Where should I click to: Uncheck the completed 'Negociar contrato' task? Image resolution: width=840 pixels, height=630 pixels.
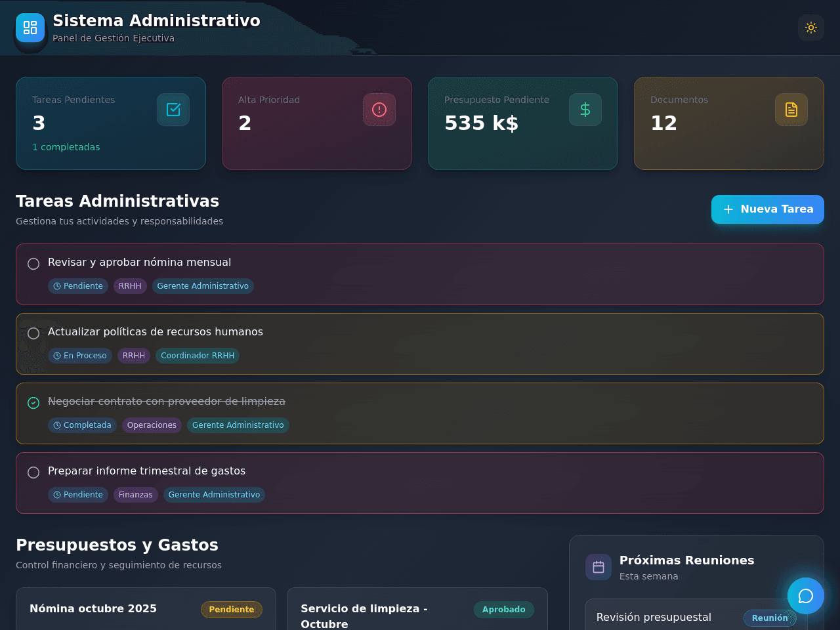click(x=33, y=403)
